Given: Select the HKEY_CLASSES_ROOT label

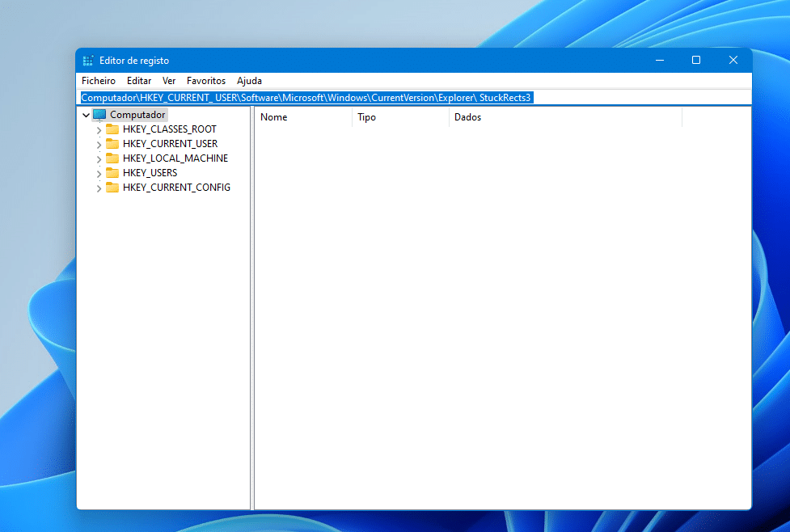Looking at the screenshot, I should coord(170,129).
